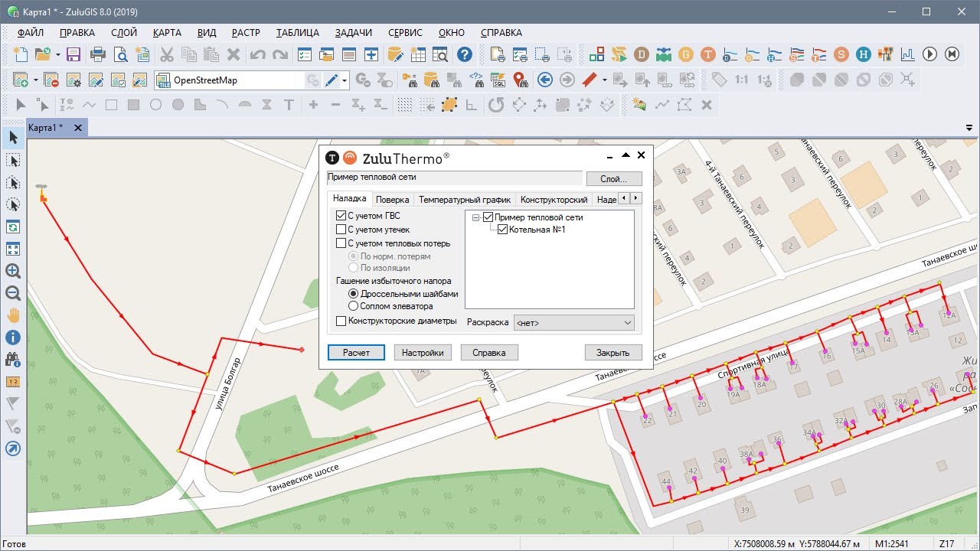The image size is (980, 551).
Task: Close the 'Карта1 *' map tab
Action: [x=78, y=128]
